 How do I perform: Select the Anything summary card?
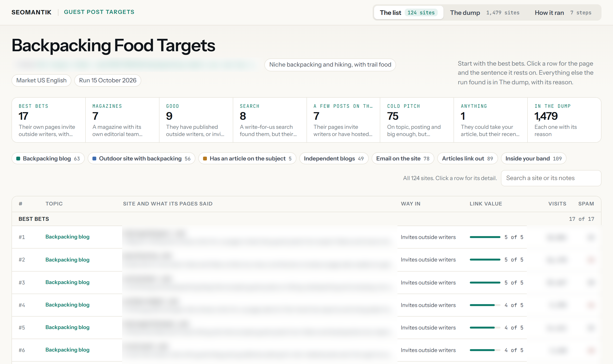coord(491,120)
